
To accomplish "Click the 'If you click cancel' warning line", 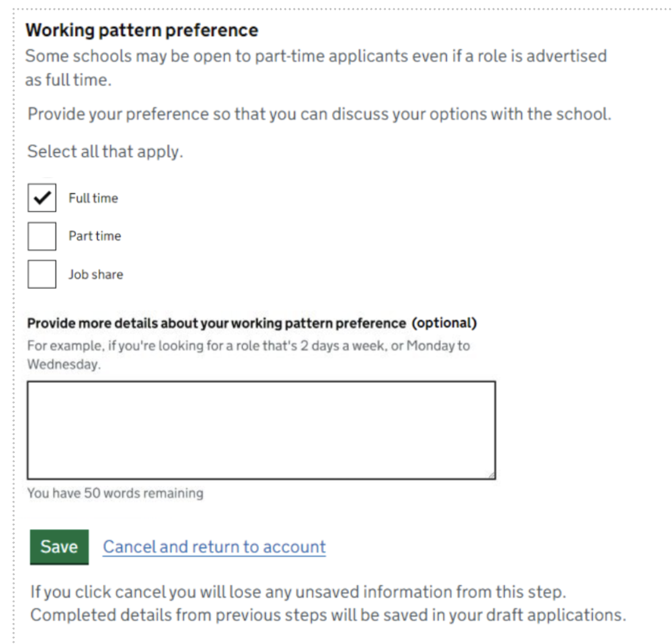I will pos(298,592).
